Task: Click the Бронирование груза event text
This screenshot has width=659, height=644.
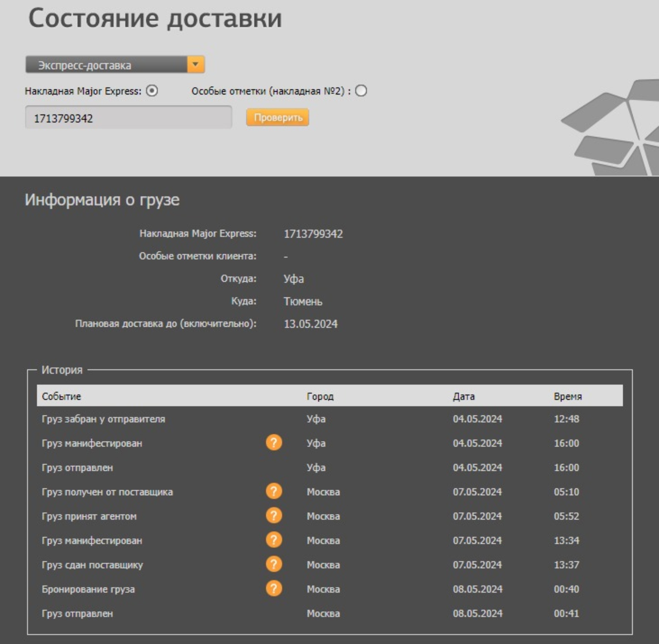Action: coord(88,589)
